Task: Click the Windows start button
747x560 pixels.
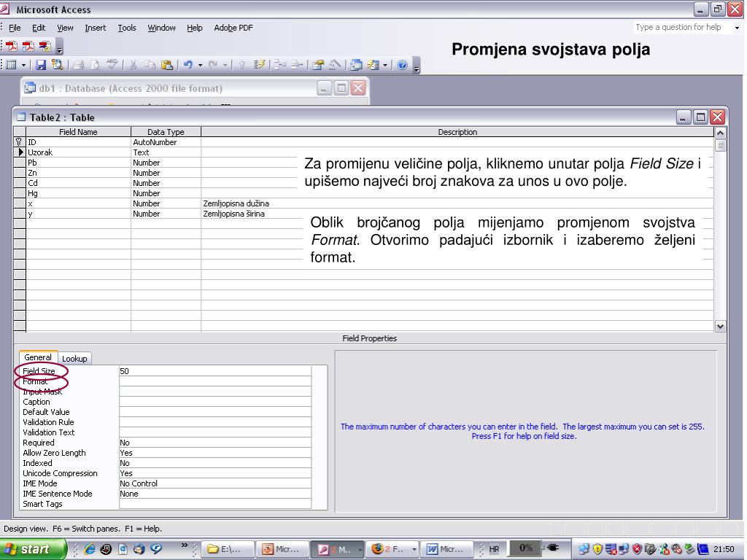Action: coord(33,549)
